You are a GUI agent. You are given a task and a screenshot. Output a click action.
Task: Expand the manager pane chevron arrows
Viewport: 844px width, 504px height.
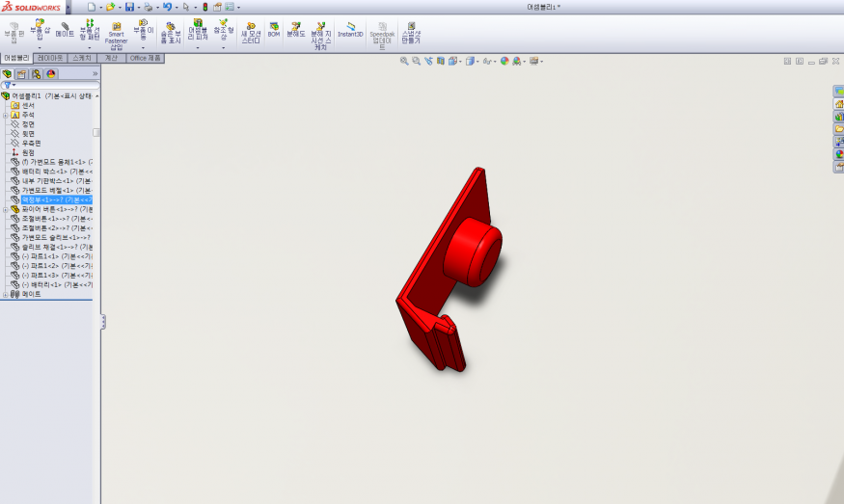(x=95, y=73)
